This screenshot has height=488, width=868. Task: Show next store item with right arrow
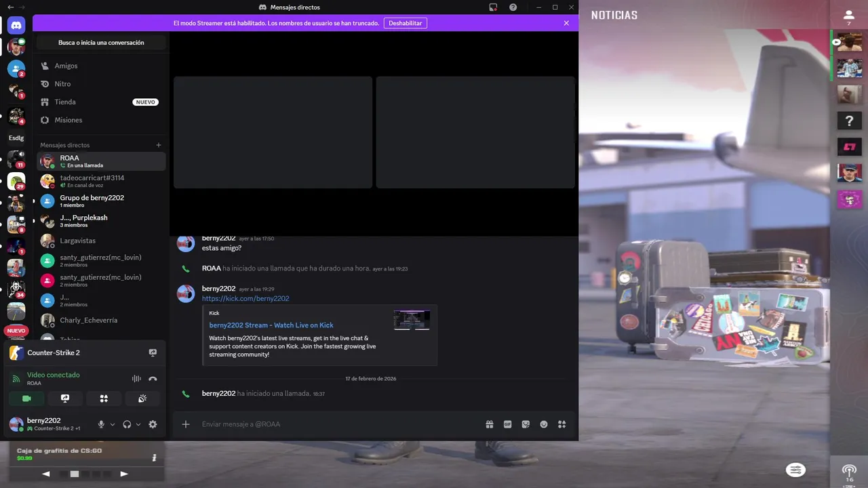click(124, 474)
